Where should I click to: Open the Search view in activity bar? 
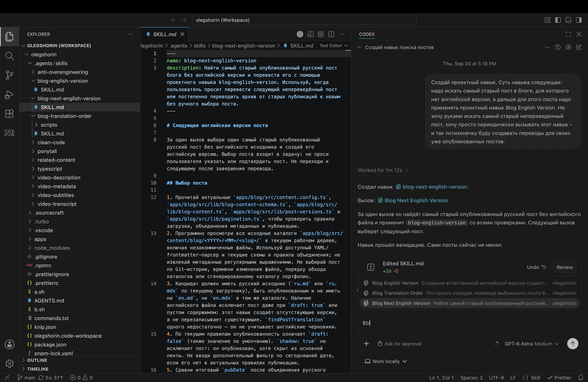[x=9, y=56]
